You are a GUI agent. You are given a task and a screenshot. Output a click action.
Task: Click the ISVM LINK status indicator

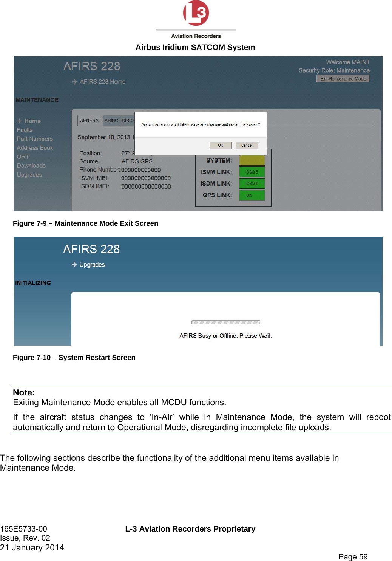click(252, 172)
